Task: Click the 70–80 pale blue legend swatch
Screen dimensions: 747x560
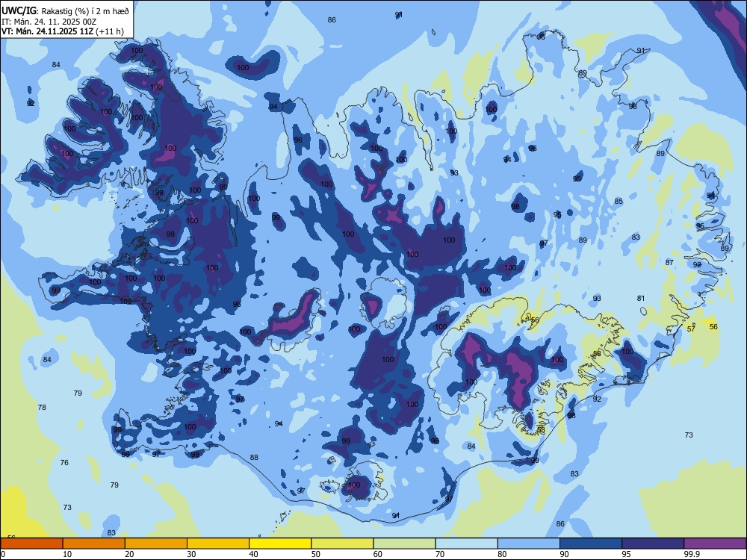Action: click(466, 544)
